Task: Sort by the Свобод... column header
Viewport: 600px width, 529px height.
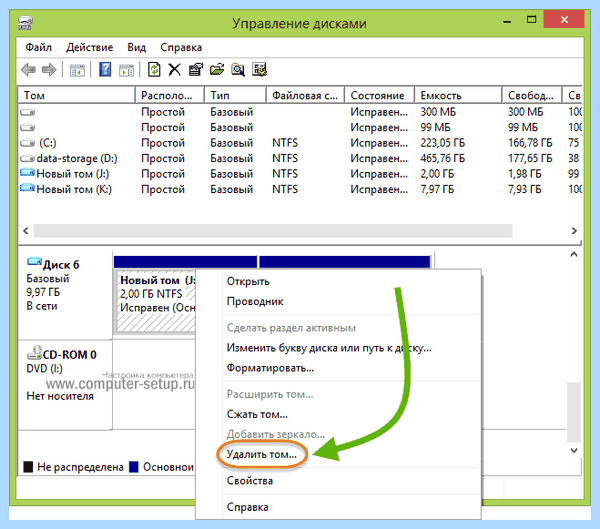Action: click(x=532, y=95)
